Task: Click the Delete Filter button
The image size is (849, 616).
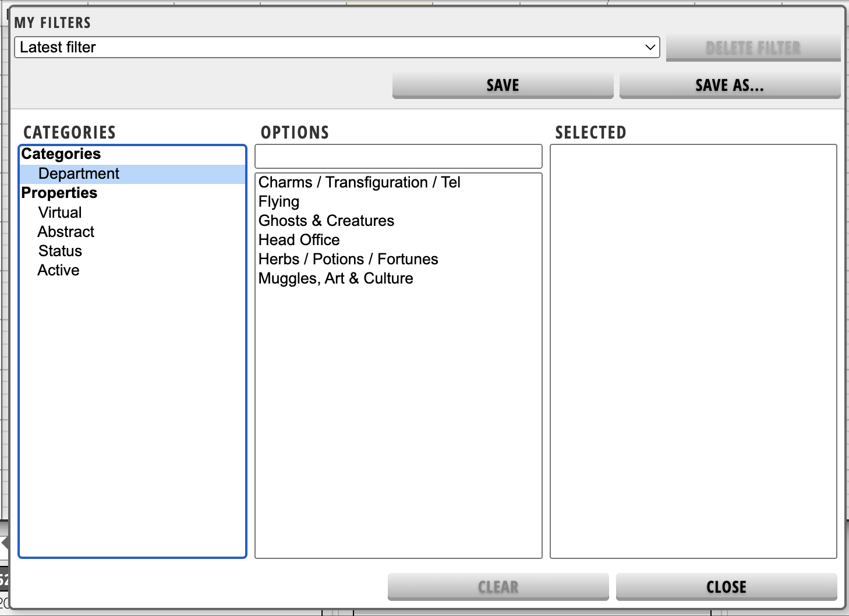Action: click(753, 48)
